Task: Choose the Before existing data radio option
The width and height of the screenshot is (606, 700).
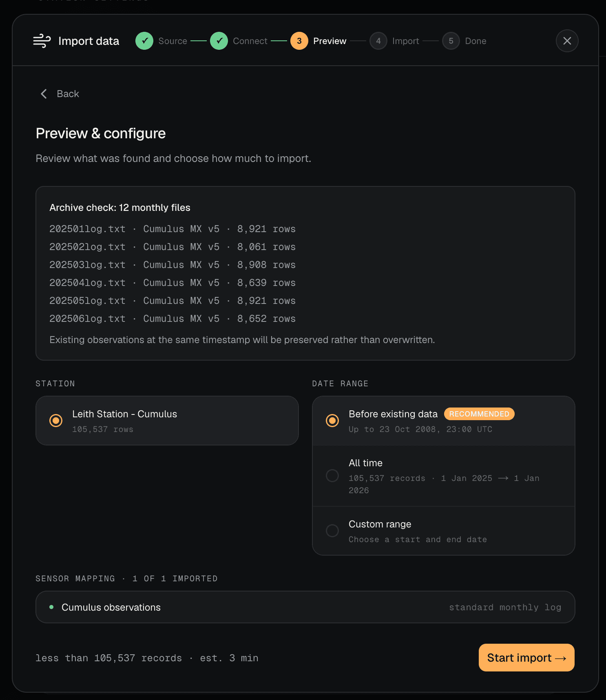Action: (x=332, y=421)
